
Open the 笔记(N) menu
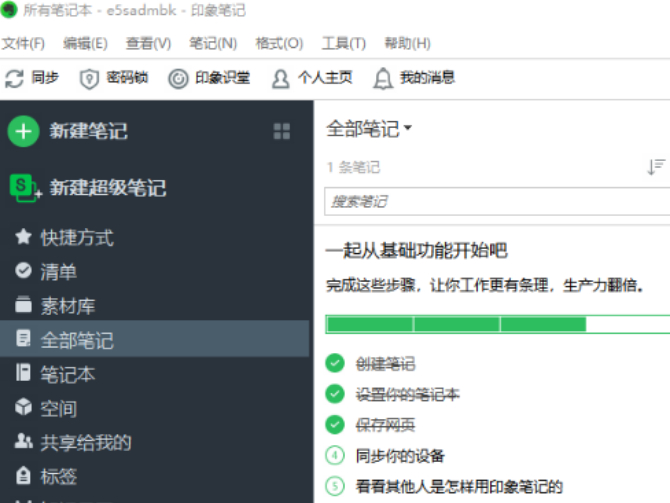[x=213, y=43]
